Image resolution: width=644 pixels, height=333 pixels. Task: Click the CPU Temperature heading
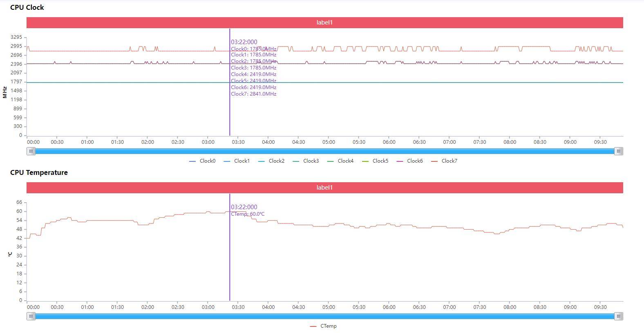(x=39, y=172)
